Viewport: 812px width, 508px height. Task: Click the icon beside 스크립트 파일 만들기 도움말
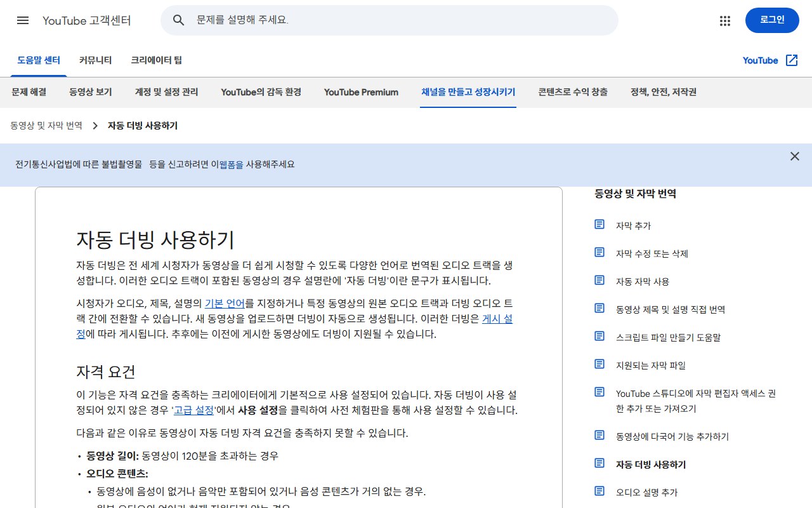[599, 337]
